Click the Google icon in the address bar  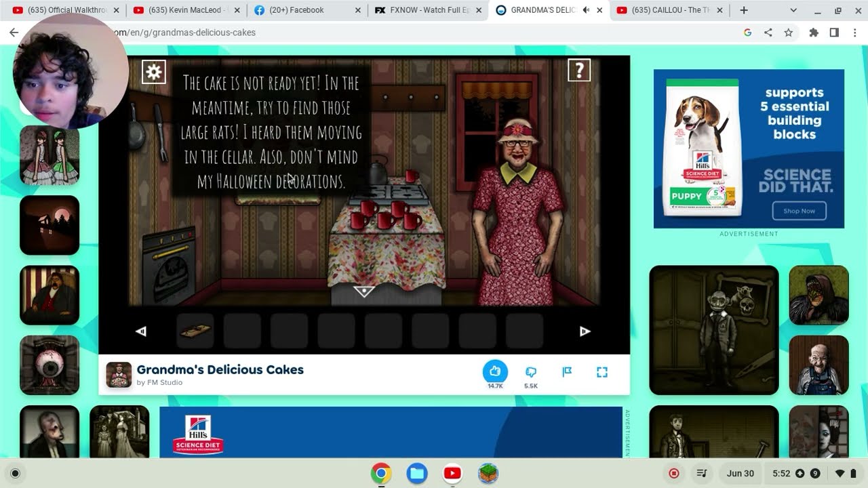coord(747,33)
